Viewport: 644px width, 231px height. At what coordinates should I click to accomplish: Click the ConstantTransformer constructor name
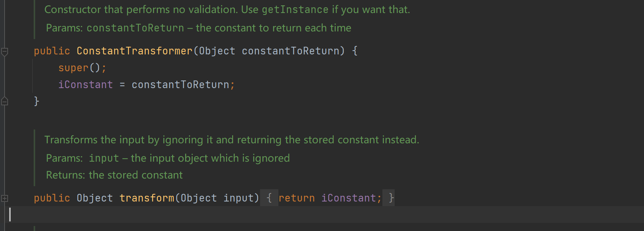click(x=135, y=51)
